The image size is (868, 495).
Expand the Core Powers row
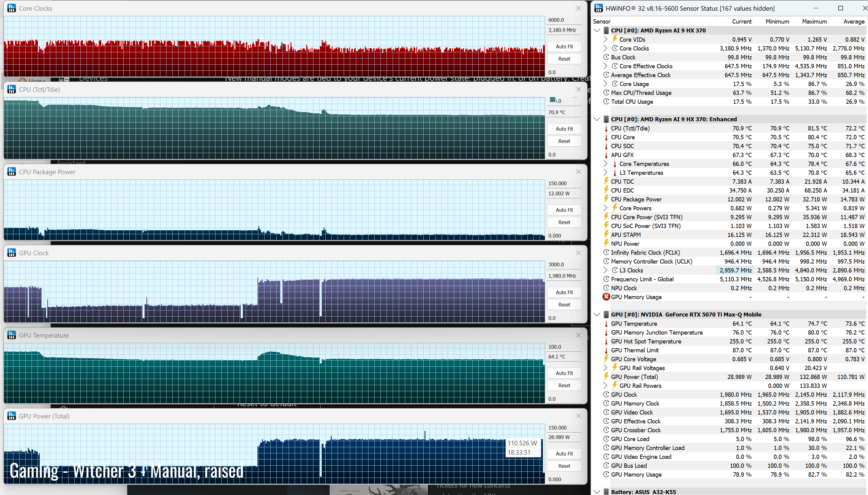pos(605,208)
